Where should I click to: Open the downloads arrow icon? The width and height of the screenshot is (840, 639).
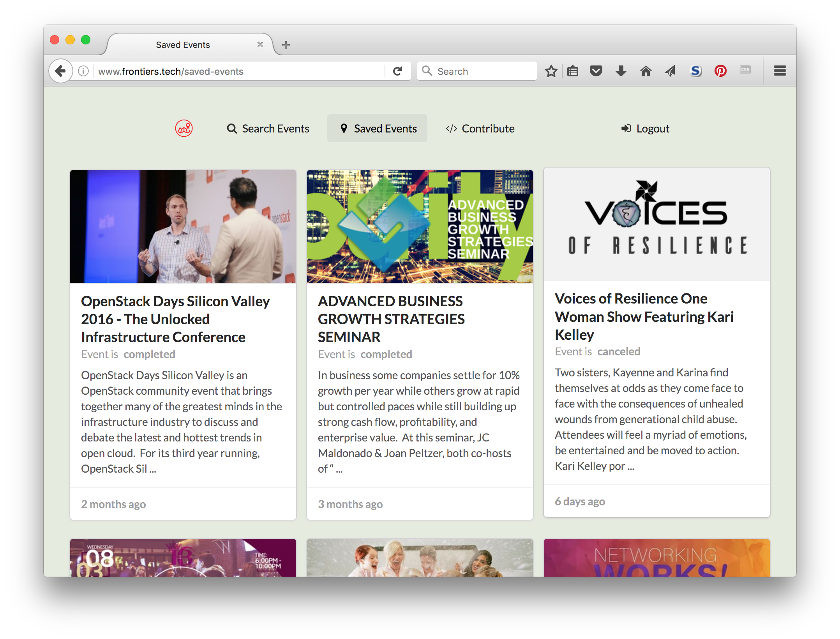click(x=621, y=71)
